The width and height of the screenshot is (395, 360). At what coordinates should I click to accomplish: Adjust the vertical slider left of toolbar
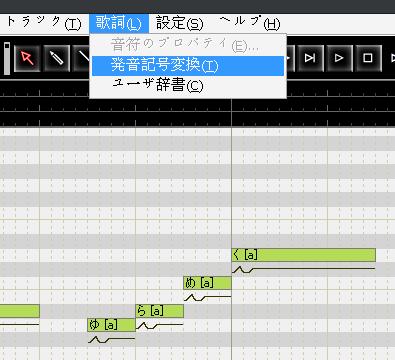click(7, 58)
